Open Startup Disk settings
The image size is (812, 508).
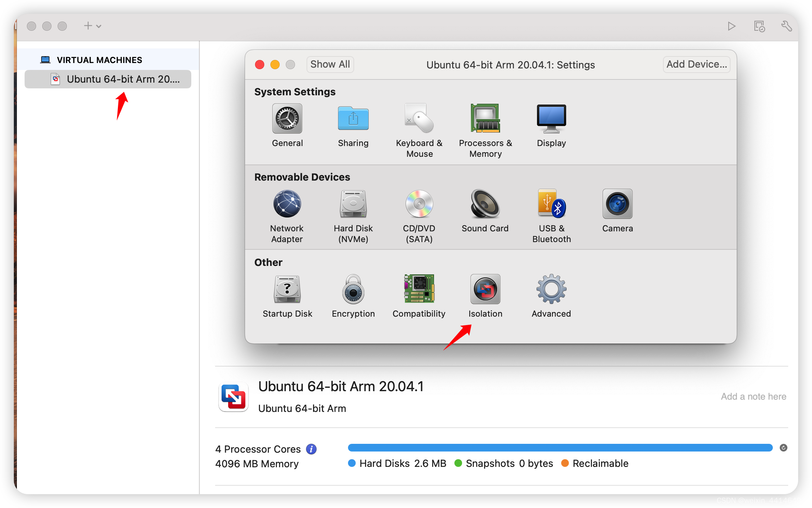(x=287, y=296)
